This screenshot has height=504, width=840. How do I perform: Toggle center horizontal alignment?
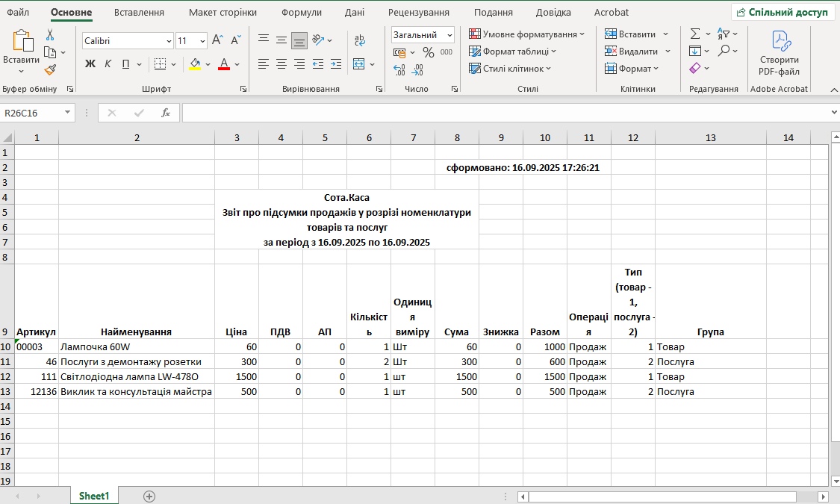point(281,64)
